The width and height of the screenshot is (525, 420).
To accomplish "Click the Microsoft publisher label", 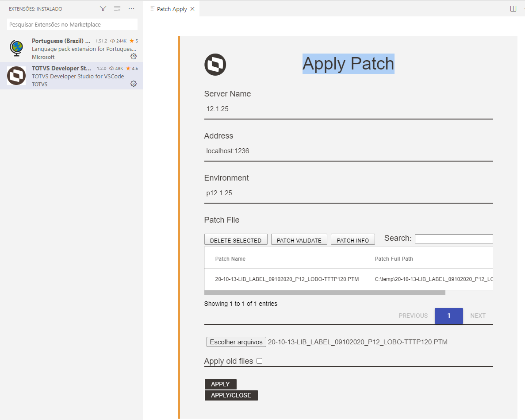I will [43, 57].
